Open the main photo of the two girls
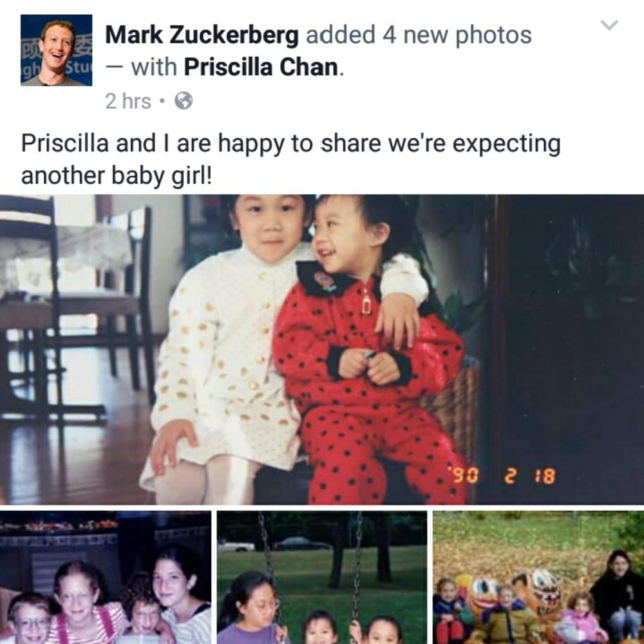 (322, 350)
